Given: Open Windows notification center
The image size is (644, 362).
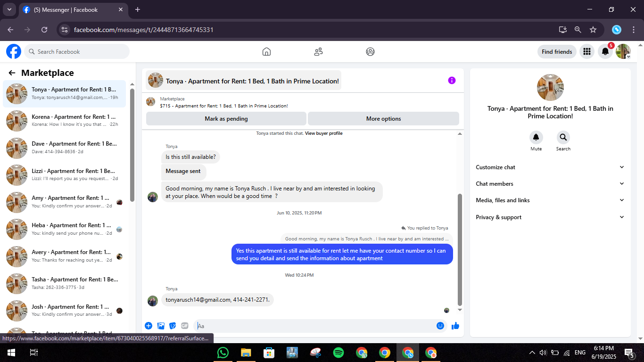Looking at the screenshot, I should click(x=629, y=353).
